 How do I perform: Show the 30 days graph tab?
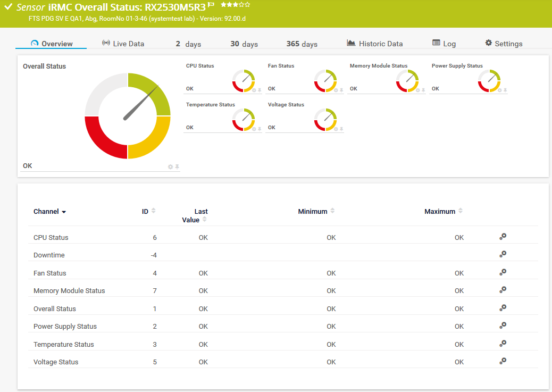coord(244,44)
